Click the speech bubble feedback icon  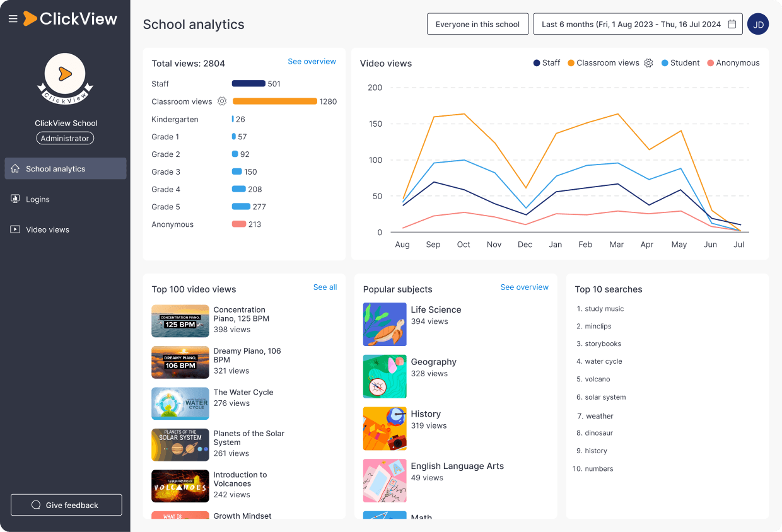36,505
